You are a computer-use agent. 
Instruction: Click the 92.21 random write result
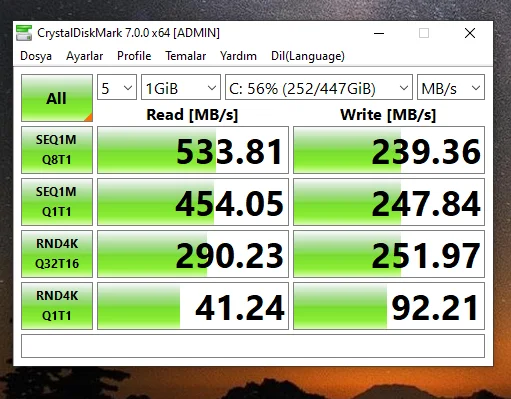point(389,306)
